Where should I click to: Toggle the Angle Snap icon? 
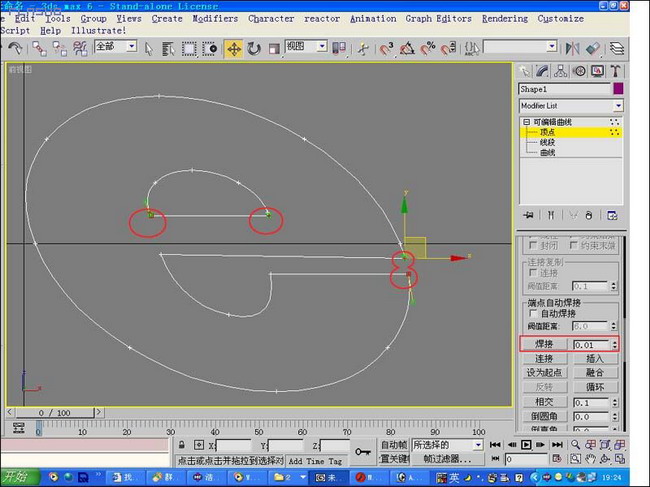(x=407, y=49)
